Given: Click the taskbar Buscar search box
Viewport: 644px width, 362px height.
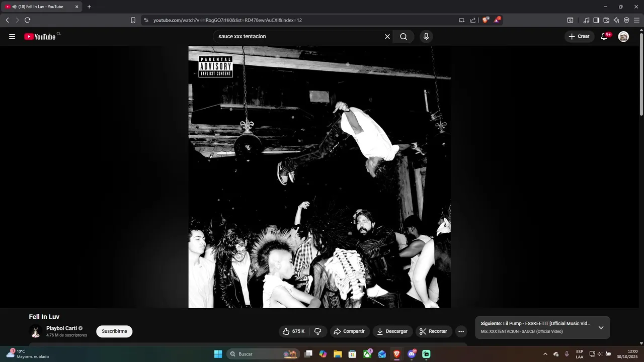Looking at the screenshot, I should point(263,354).
